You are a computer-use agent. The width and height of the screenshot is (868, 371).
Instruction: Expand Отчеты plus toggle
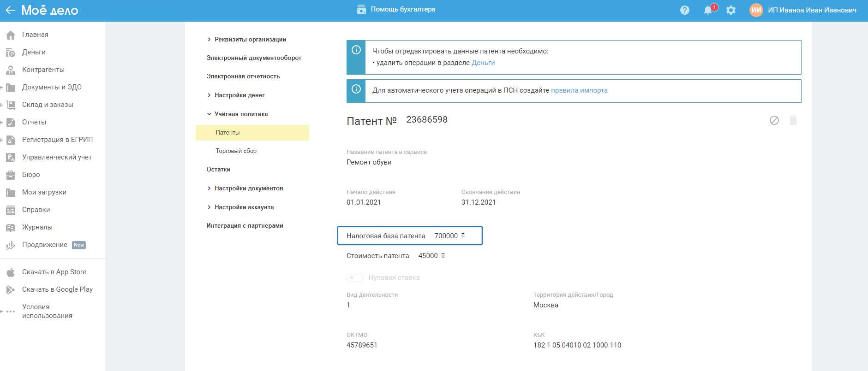click(x=2, y=123)
